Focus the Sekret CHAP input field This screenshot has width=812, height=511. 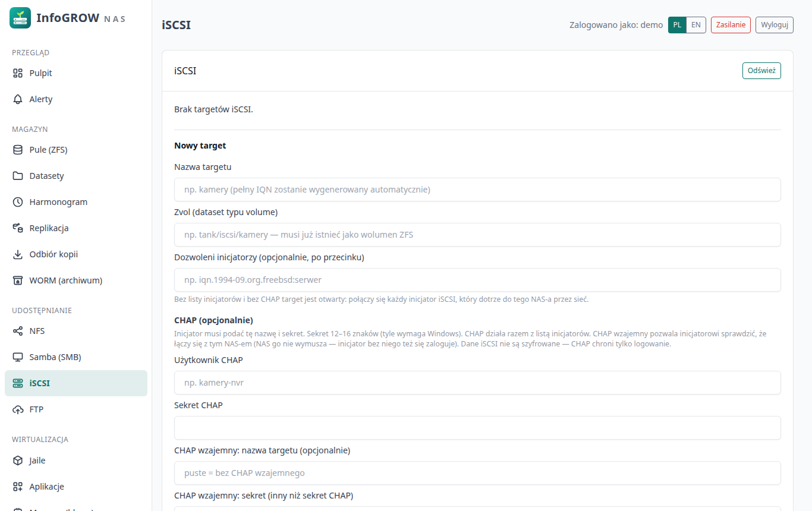(x=477, y=428)
